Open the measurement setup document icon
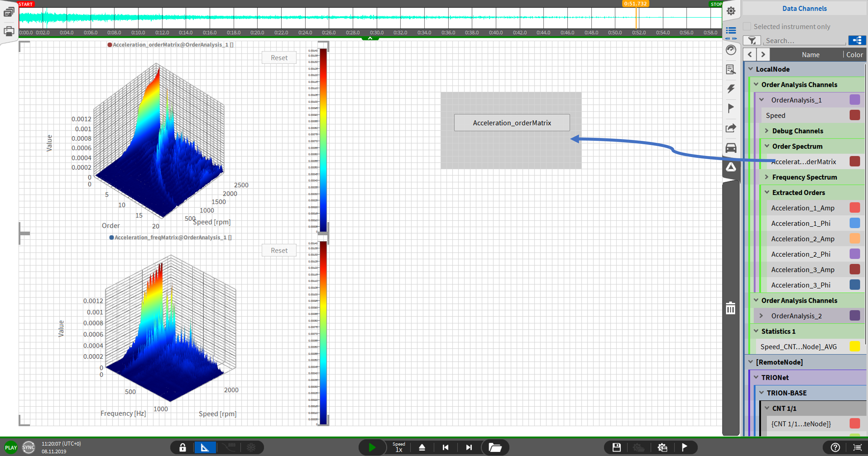 tap(730, 70)
